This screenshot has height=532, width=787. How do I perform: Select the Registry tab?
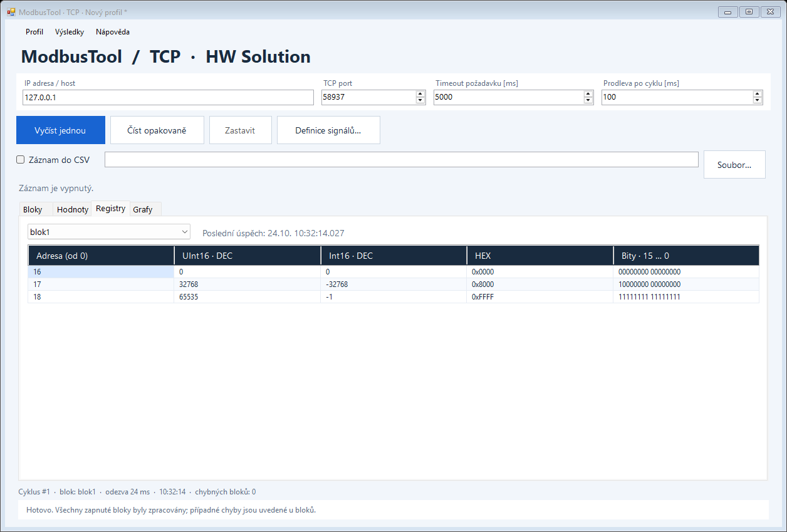[110, 209]
